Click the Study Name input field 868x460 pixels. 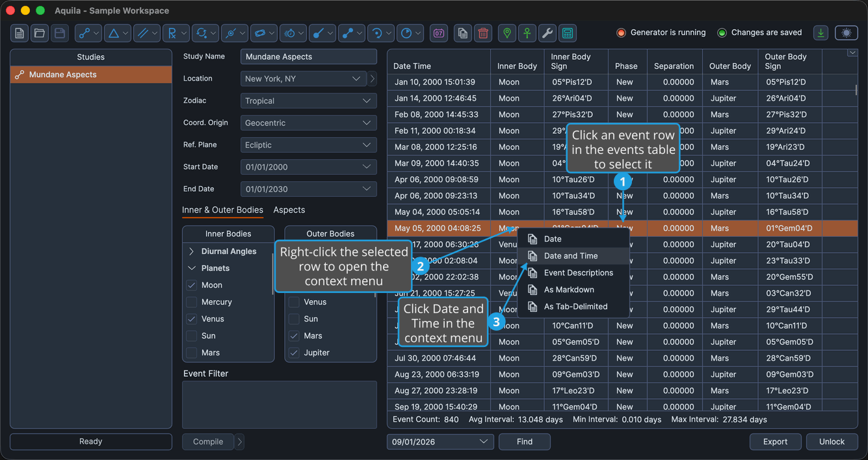pos(308,57)
